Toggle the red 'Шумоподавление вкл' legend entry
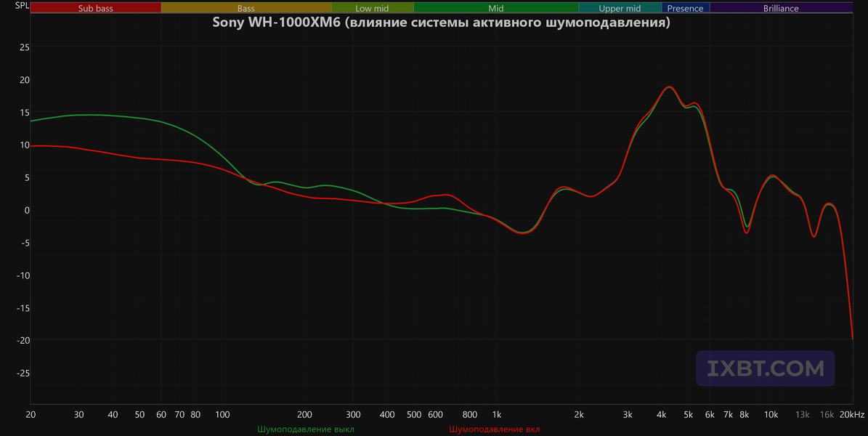 coord(495,429)
